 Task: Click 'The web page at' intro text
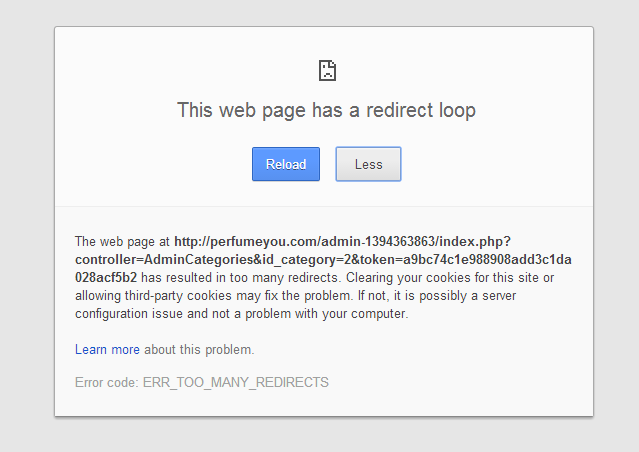(x=122, y=242)
